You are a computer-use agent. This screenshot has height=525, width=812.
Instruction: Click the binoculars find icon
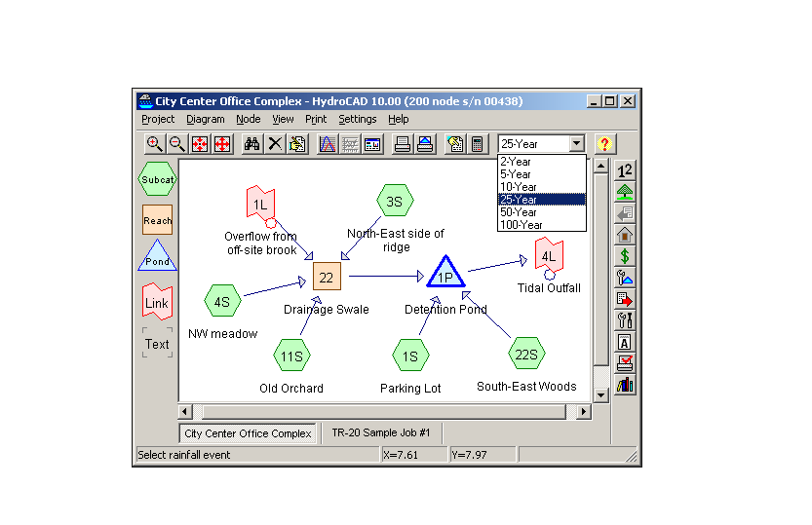tap(252, 144)
